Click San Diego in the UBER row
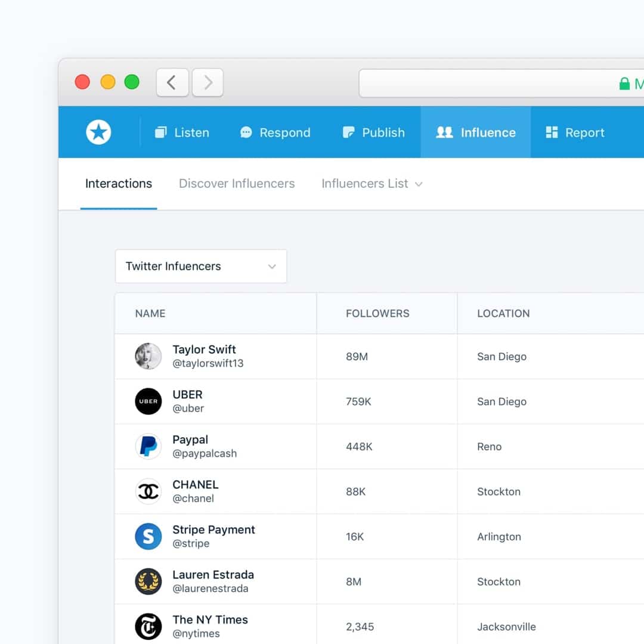This screenshot has height=644, width=644. [x=502, y=402]
